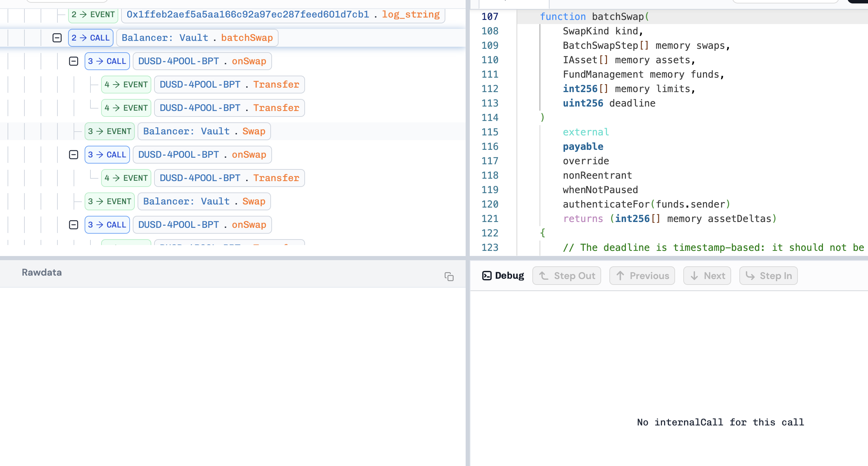The height and width of the screenshot is (466, 868).
Task: Select the log_string event row
Action: [411, 14]
